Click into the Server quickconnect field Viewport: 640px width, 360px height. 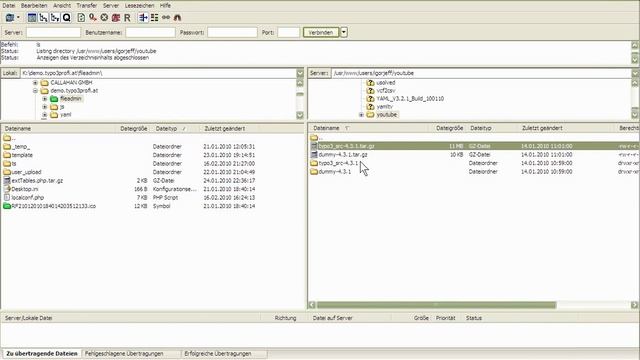tap(53, 32)
